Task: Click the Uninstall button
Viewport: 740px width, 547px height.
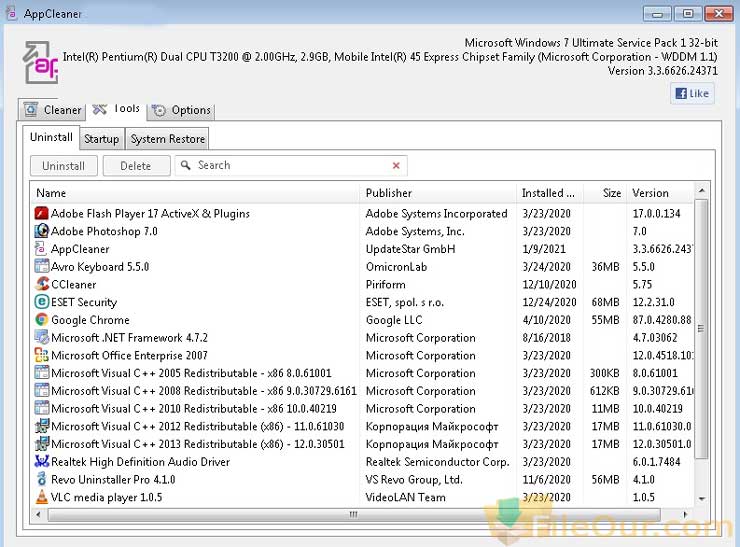Action: (x=64, y=166)
